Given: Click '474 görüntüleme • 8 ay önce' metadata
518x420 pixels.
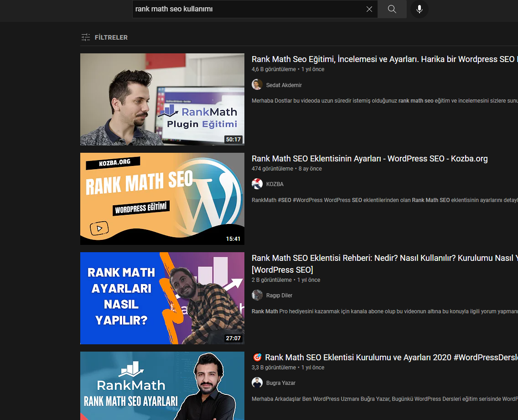Looking at the screenshot, I should pos(287,169).
